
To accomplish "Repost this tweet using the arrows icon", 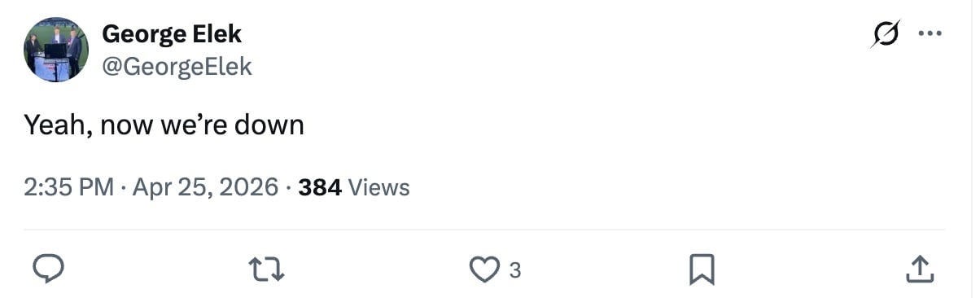I will pyautogui.click(x=267, y=270).
